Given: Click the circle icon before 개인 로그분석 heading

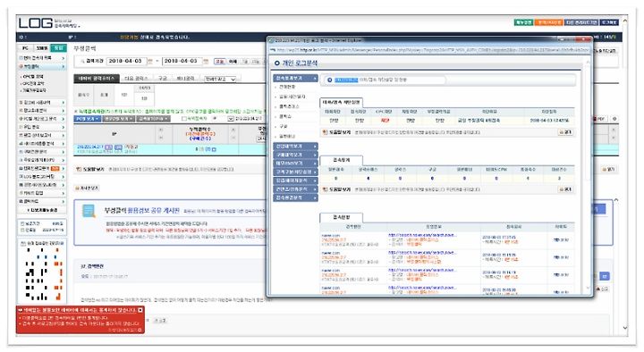Looking at the screenshot, I should (x=276, y=63).
